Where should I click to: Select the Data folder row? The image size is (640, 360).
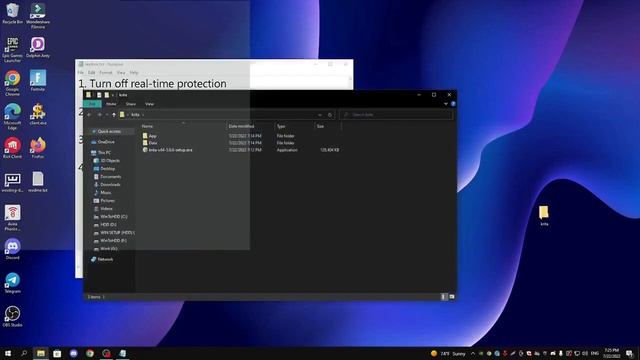click(x=241, y=143)
